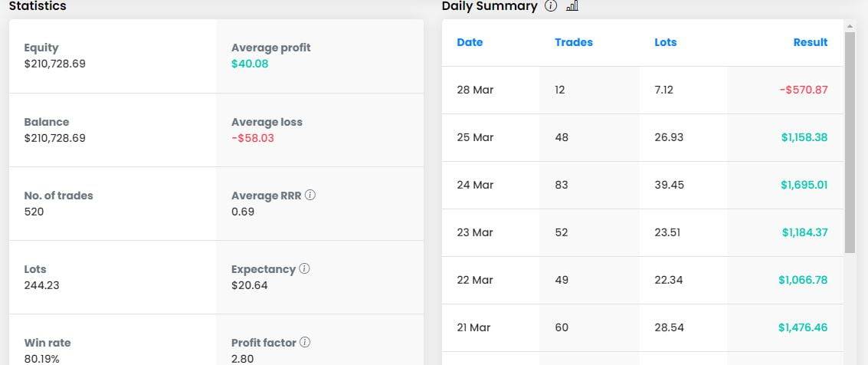Click the $40.08 Average profit value
The height and width of the screenshot is (365, 868).
(x=250, y=64)
